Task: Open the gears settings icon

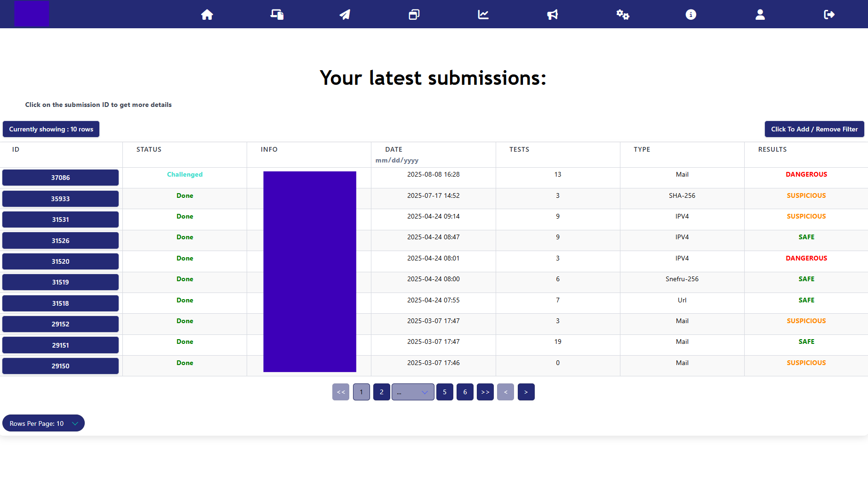Action: 623,15
